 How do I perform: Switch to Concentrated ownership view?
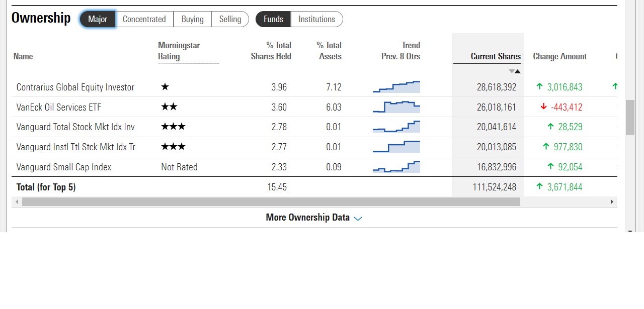tap(144, 19)
